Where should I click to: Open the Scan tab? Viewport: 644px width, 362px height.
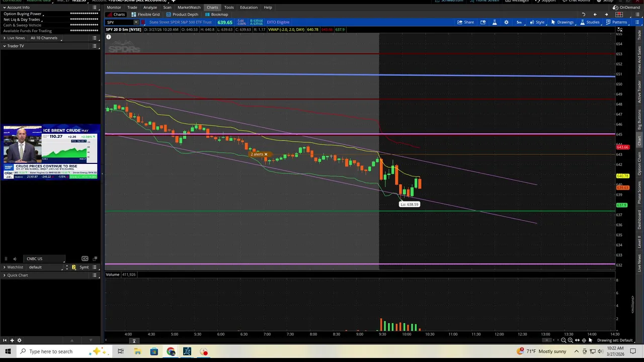point(167,8)
